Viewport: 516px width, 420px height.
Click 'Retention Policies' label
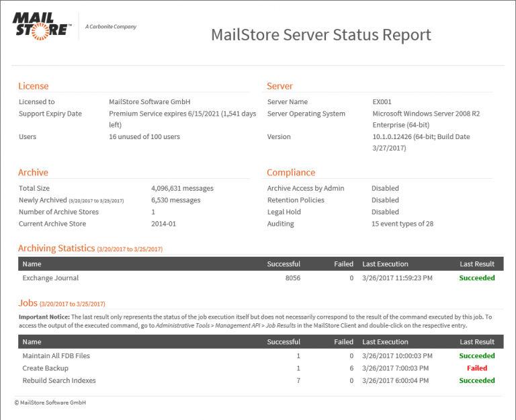point(296,200)
